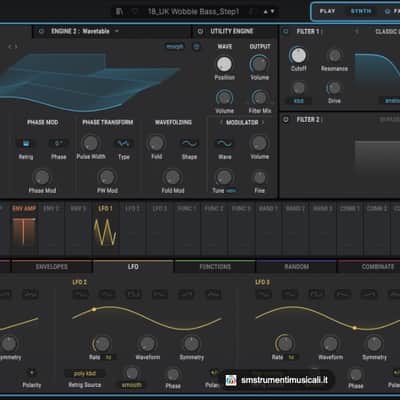400x400 pixels.
Task: Switch to the Functions tab
Action: tap(215, 267)
